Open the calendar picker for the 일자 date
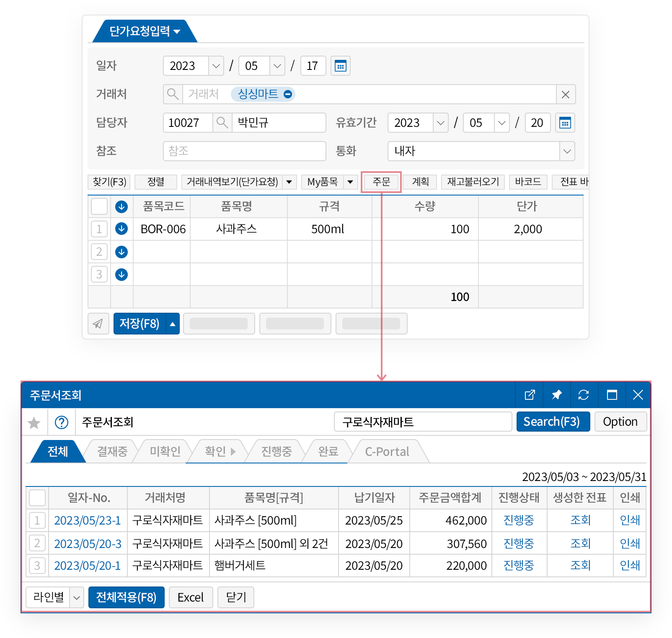The width and height of the screenshot is (672, 638). tap(341, 66)
